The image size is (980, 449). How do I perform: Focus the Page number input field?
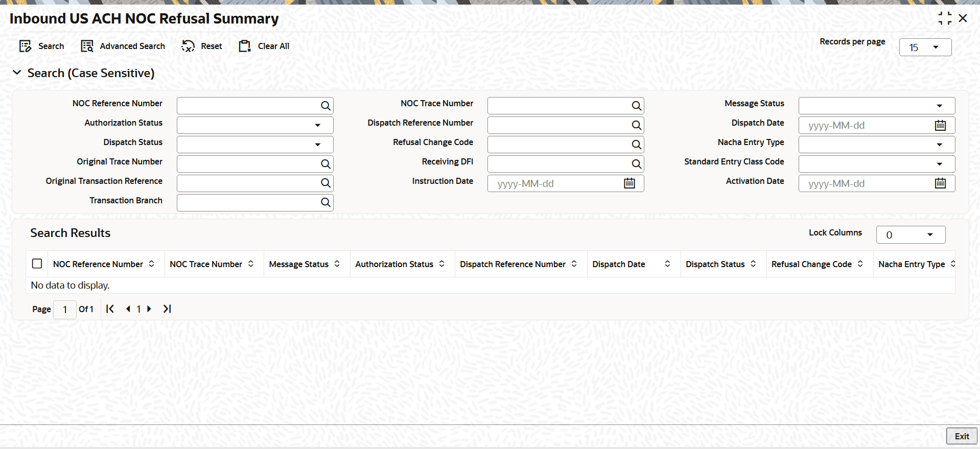(x=65, y=310)
